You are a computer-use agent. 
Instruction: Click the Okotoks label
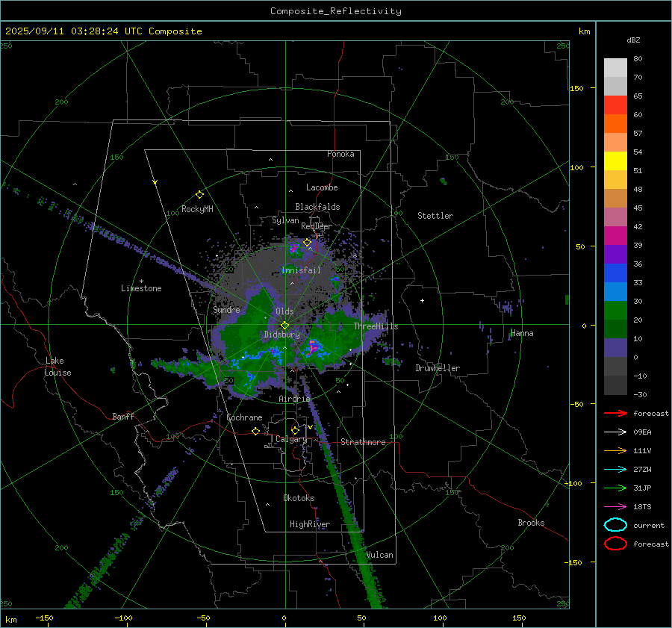coord(299,497)
